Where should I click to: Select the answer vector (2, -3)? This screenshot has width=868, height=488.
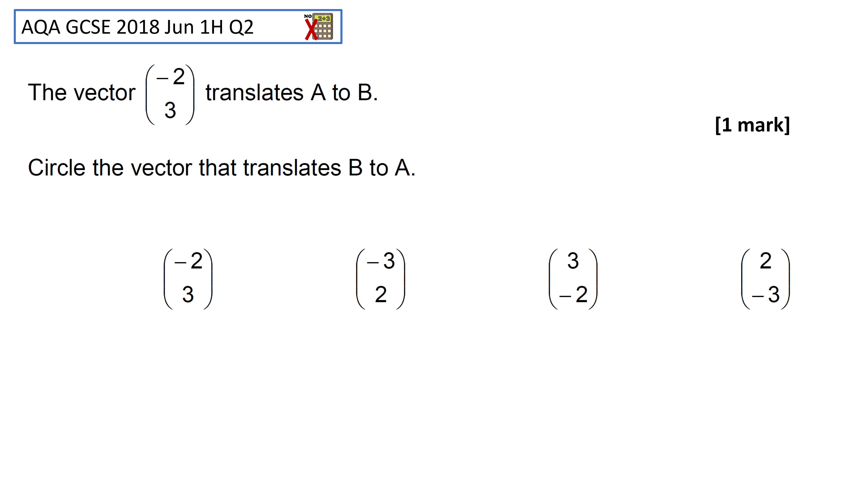[766, 279]
